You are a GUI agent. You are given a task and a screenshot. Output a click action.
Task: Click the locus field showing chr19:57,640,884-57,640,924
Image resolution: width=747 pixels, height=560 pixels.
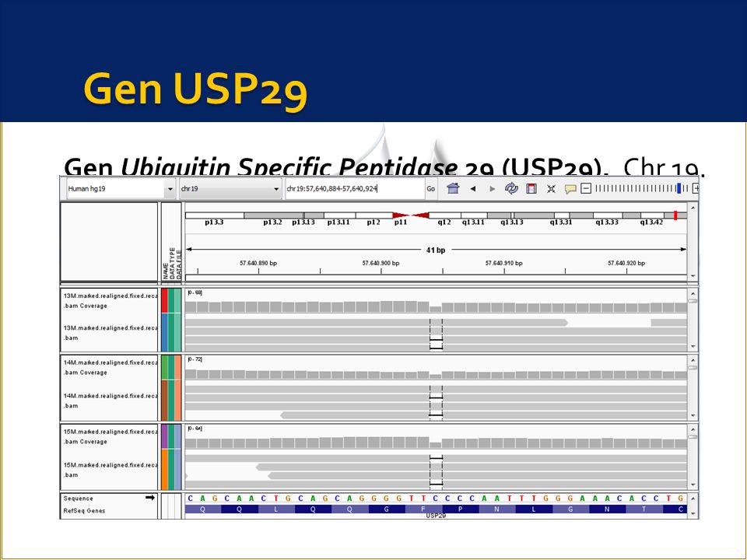pos(355,188)
